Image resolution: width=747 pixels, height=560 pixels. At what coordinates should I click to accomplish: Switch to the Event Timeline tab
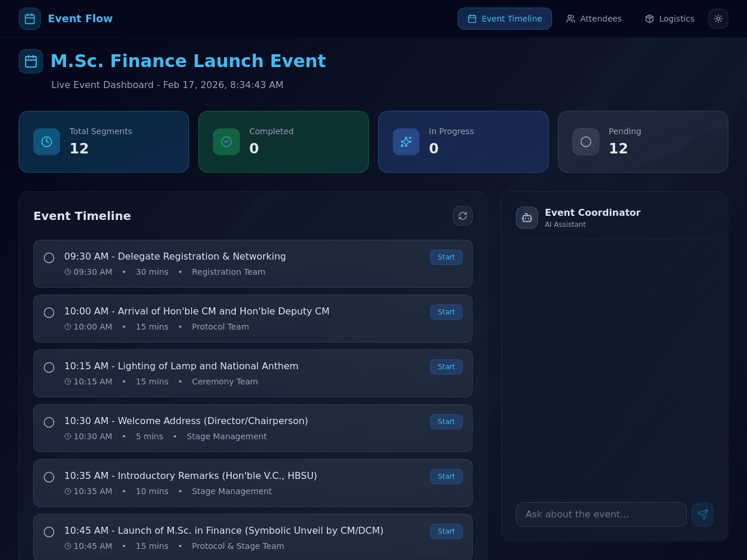(x=505, y=19)
